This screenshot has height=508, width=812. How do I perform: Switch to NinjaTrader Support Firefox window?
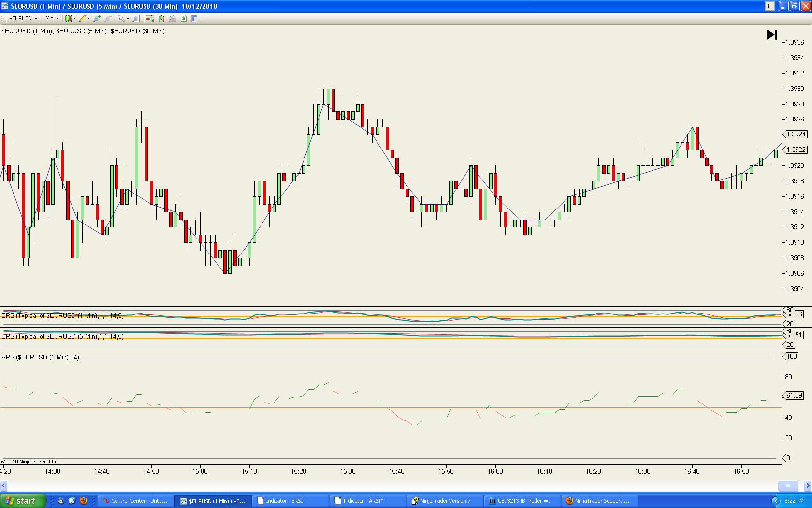[599, 501]
